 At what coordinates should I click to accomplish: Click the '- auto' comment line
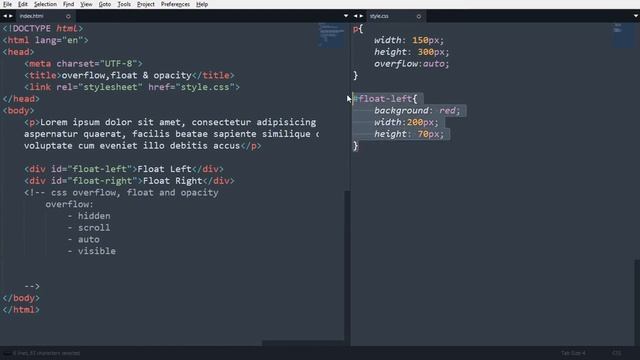[x=83, y=239]
